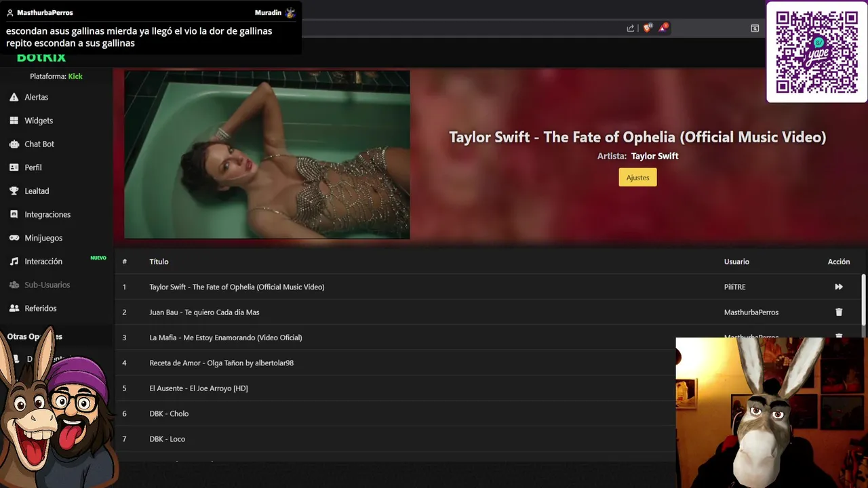
Task: Click the Usuario column header
Action: [736, 262]
